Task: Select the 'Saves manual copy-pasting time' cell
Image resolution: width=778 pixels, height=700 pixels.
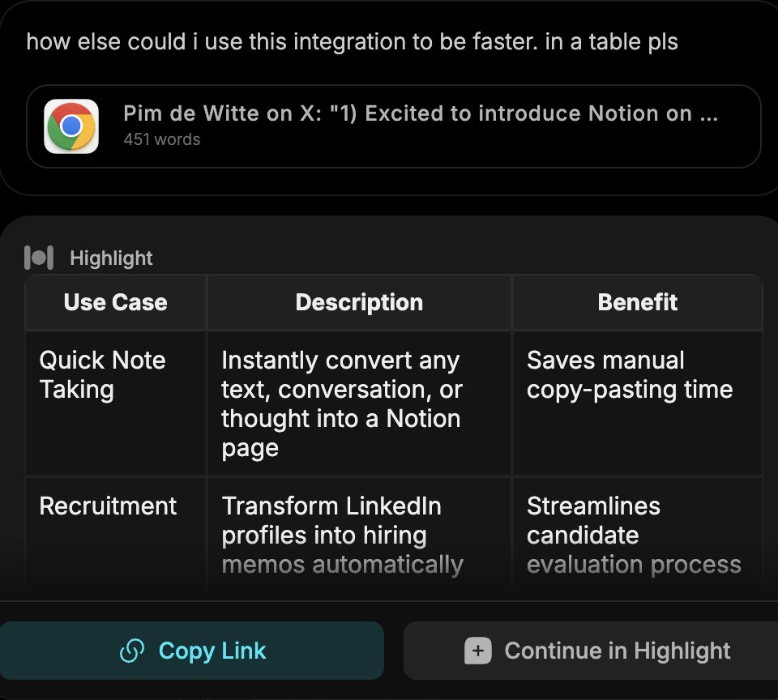Action: tap(637, 403)
